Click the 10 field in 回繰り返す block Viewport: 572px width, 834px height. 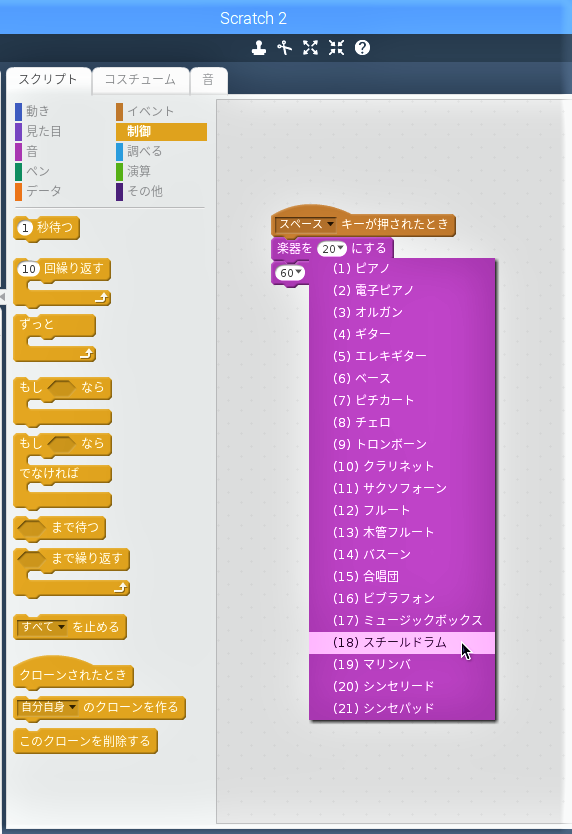tap(29, 269)
